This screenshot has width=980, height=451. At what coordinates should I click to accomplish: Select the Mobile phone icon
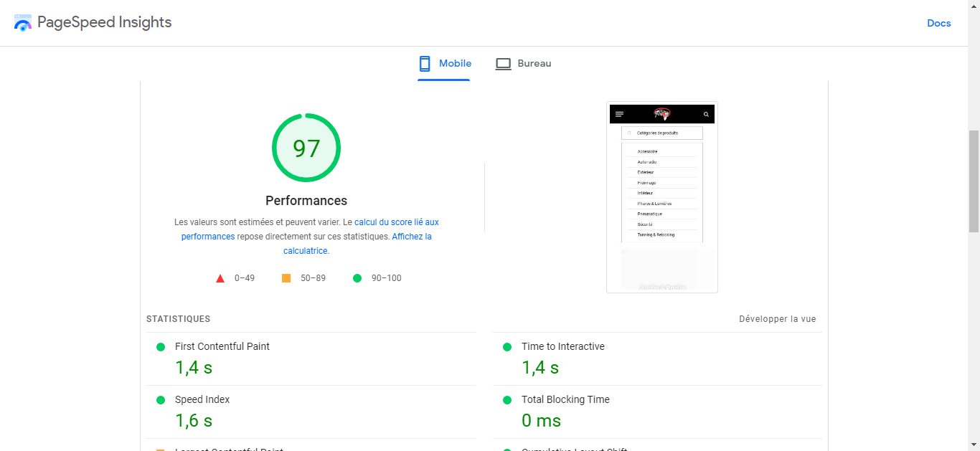425,64
